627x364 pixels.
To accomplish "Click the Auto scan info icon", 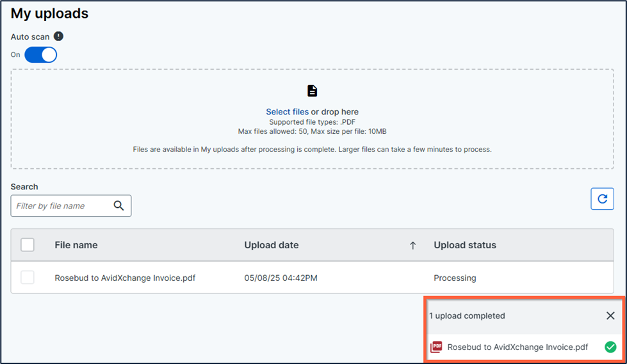I will (58, 36).
